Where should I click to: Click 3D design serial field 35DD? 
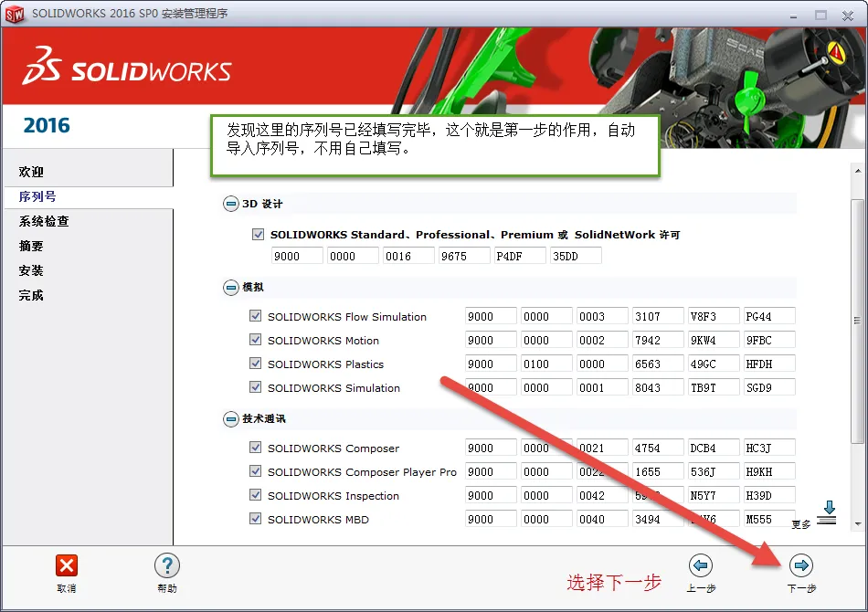tap(576, 256)
